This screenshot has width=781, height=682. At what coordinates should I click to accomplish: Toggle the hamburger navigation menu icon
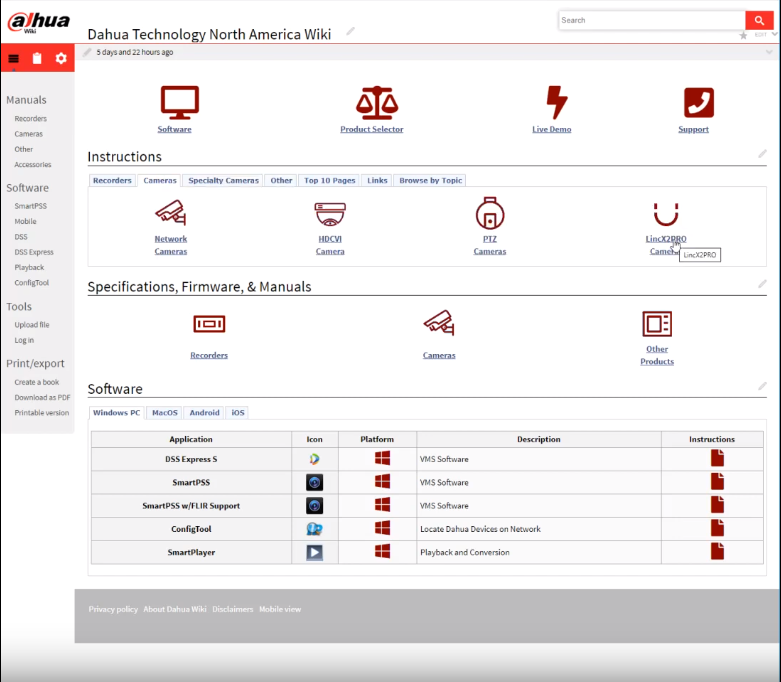14,58
